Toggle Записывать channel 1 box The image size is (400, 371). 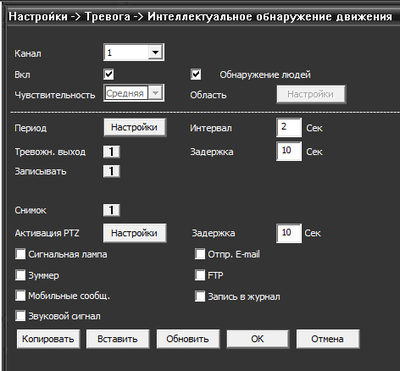click(111, 171)
